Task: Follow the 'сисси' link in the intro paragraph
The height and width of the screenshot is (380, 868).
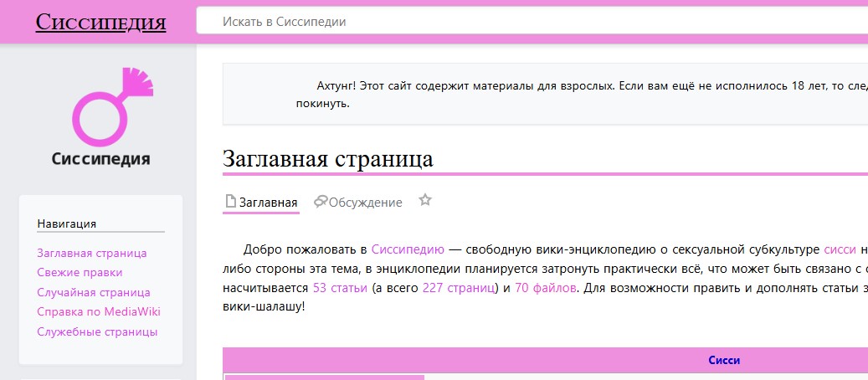Action: coord(840,249)
